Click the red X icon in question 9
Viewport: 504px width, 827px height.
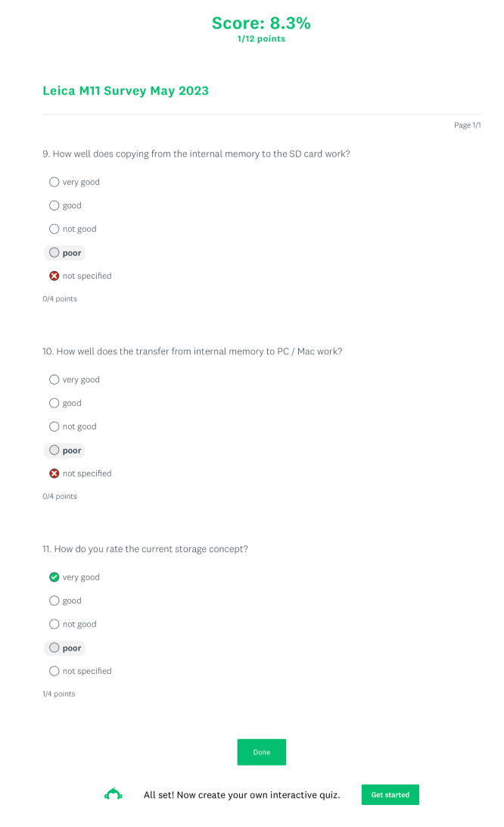coord(54,276)
